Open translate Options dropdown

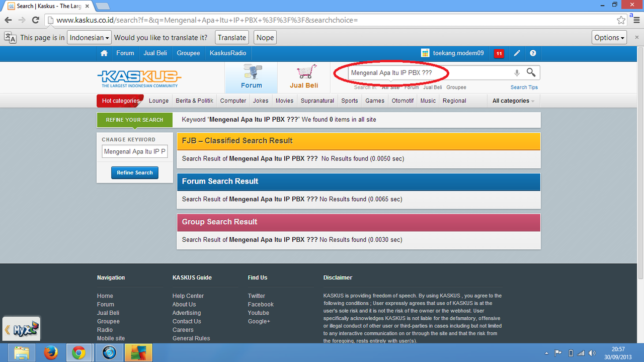click(609, 38)
